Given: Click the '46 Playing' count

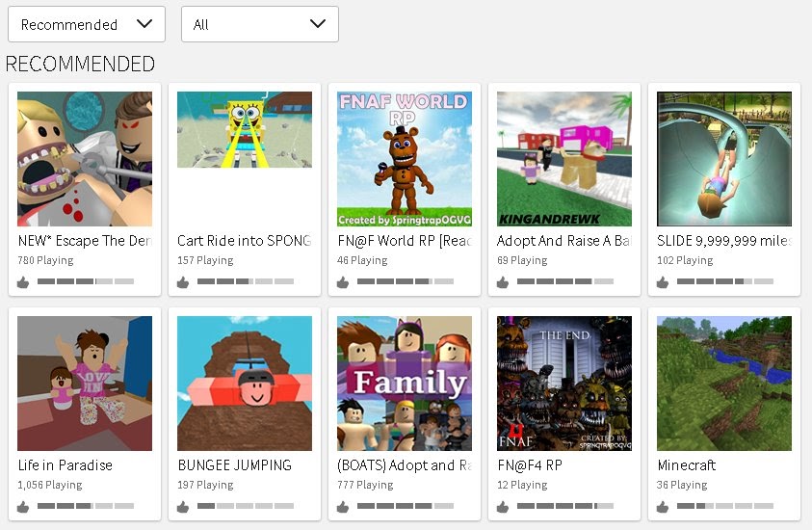Looking at the screenshot, I should (x=362, y=260).
